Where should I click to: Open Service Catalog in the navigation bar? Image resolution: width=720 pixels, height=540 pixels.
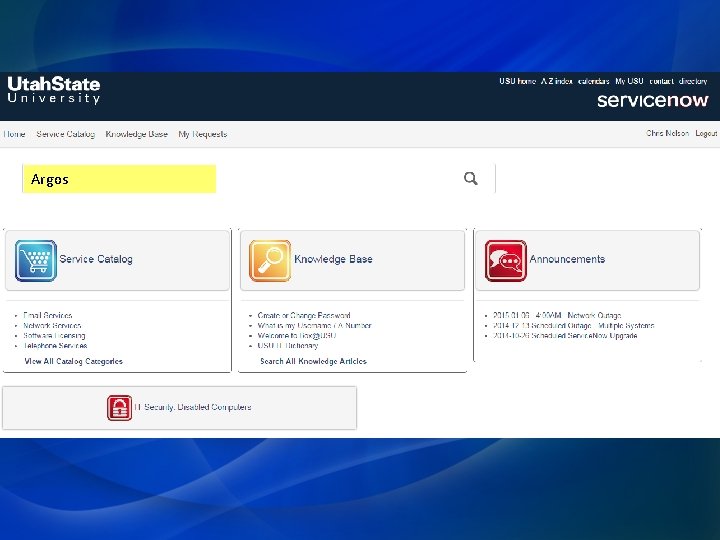pos(66,134)
